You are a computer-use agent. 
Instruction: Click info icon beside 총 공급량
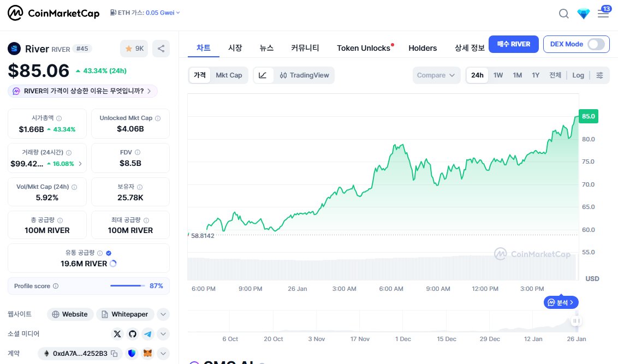(x=60, y=220)
